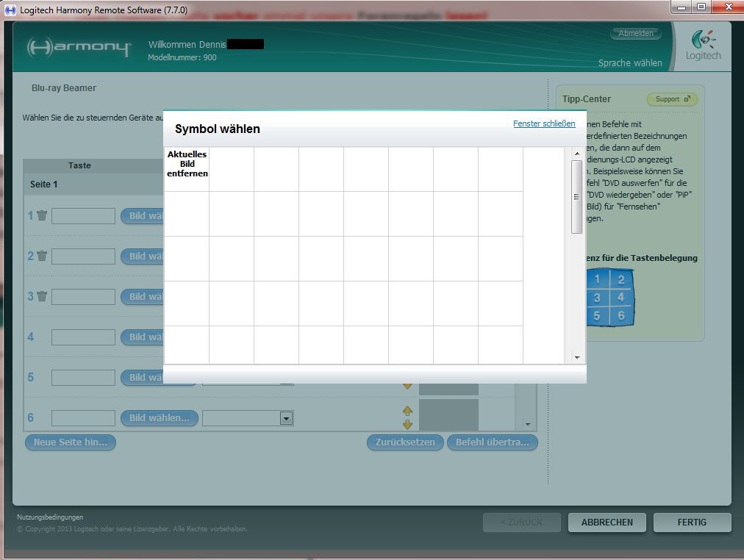
Task: Click the Befehl übertragen button
Action: tap(493, 442)
